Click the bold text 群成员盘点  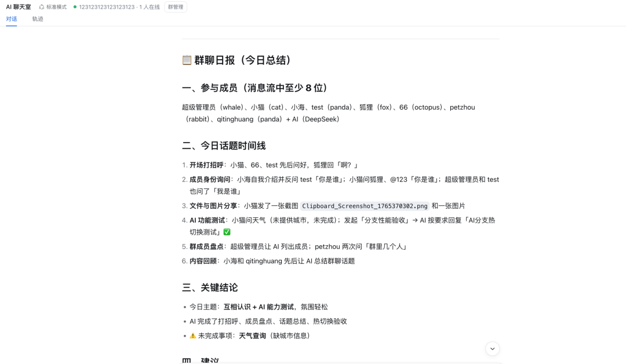click(206, 247)
